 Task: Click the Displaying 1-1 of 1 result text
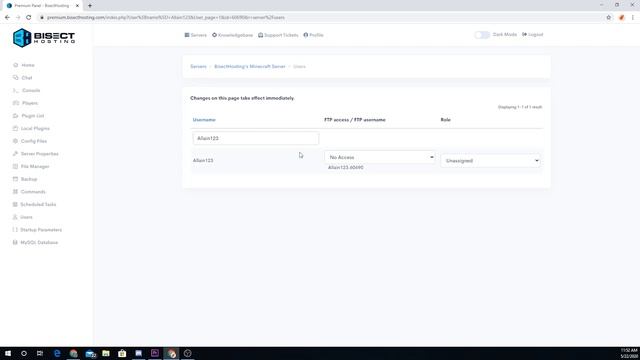(x=520, y=107)
